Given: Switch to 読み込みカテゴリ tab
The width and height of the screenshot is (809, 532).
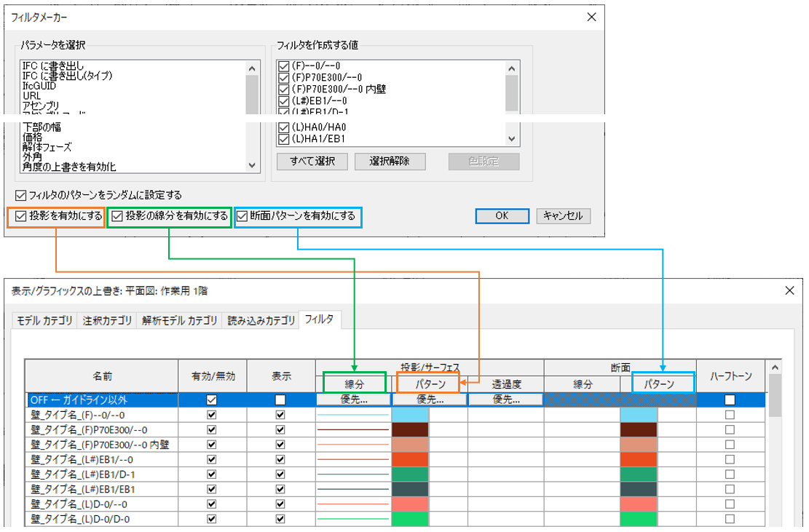Looking at the screenshot, I should click(x=261, y=321).
